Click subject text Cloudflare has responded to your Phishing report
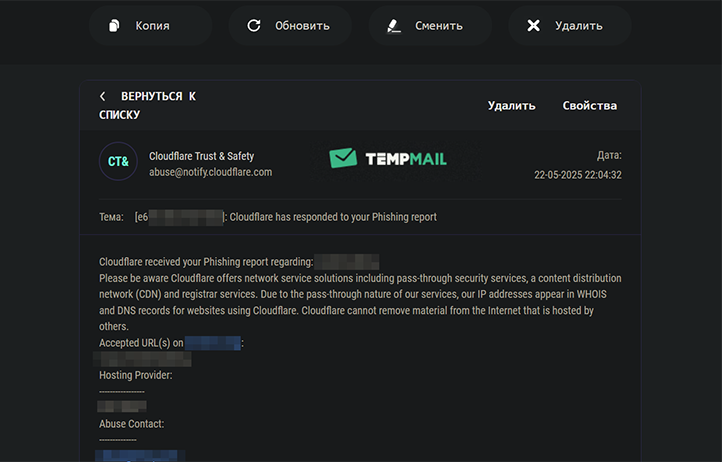This screenshot has height=462, width=722. (333, 217)
